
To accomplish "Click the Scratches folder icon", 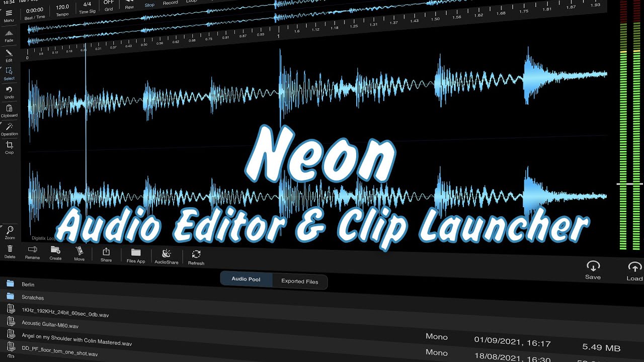I will pyautogui.click(x=10, y=296).
